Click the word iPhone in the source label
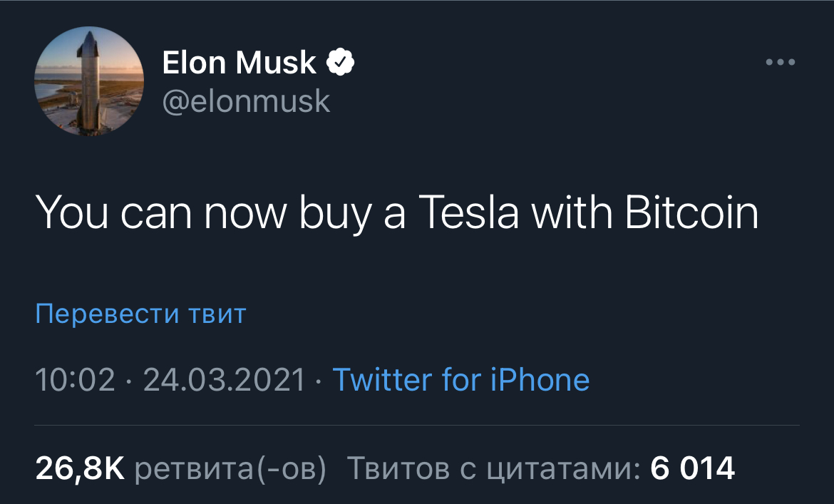 coord(540,380)
